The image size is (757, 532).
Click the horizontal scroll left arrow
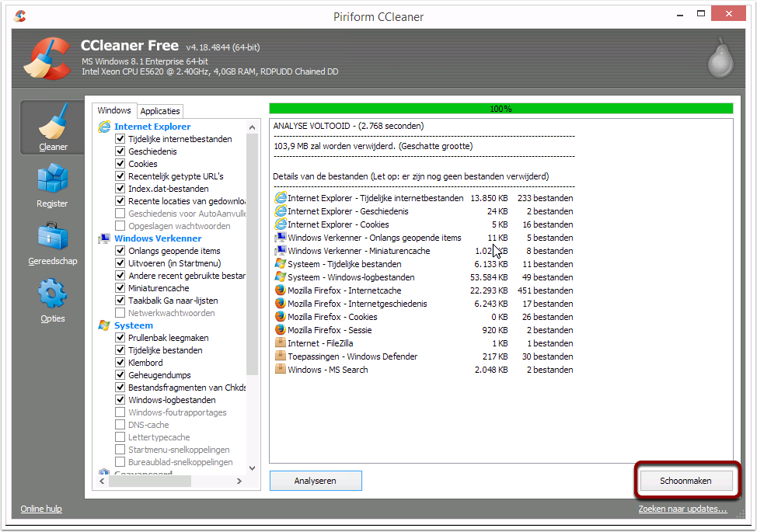pos(102,481)
